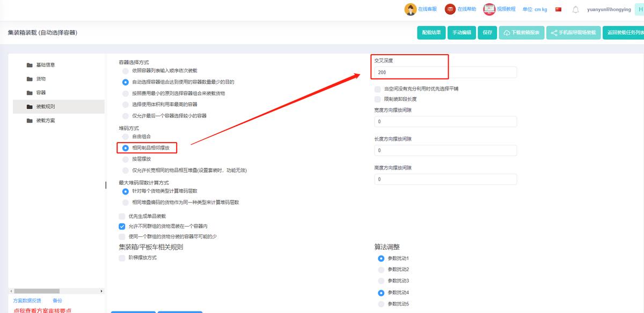
Task: Select 自由组合 stacking radio
Action: coord(125,137)
